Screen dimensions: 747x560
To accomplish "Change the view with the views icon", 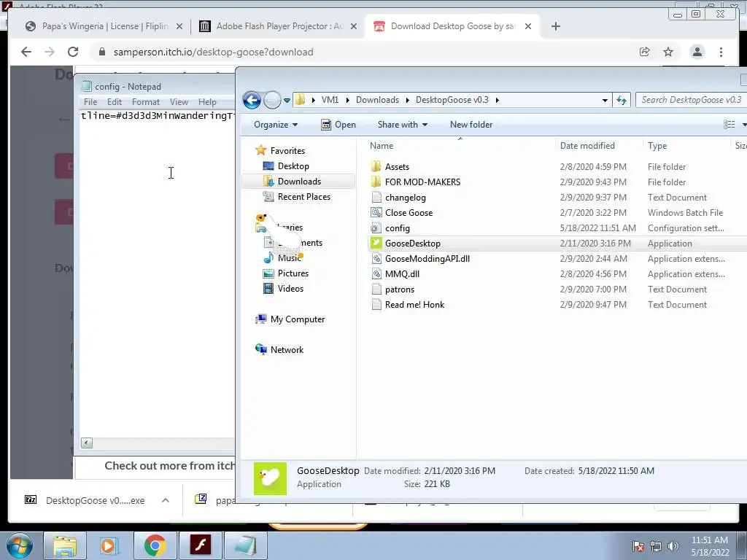I will [x=729, y=125].
